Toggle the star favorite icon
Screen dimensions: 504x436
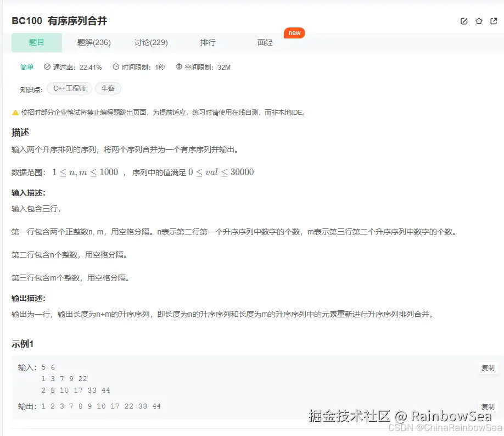click(x=479, y=20)
